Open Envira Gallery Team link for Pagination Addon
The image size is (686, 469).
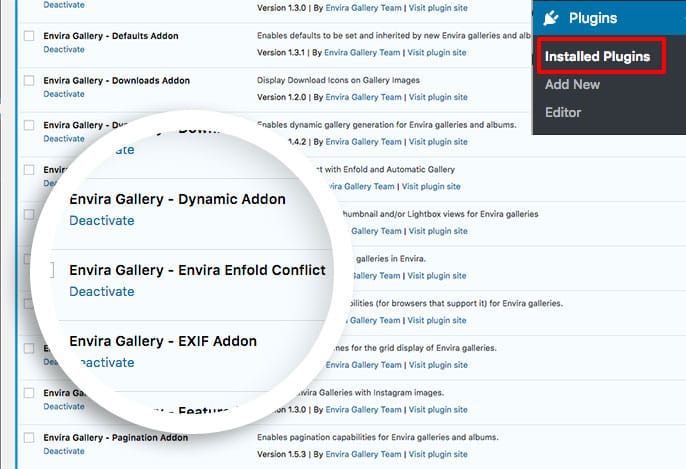(362, 455)
